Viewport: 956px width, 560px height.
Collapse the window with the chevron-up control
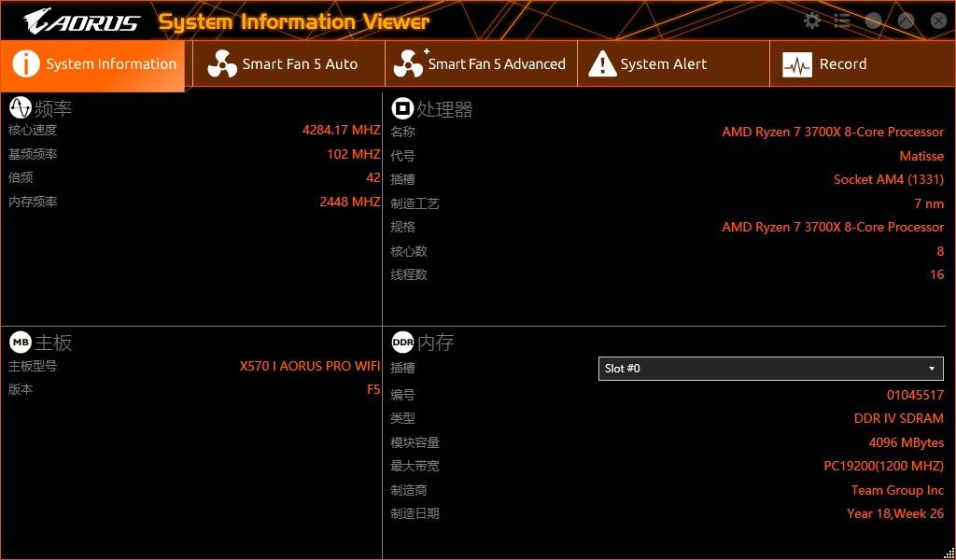tap(905, 20)
